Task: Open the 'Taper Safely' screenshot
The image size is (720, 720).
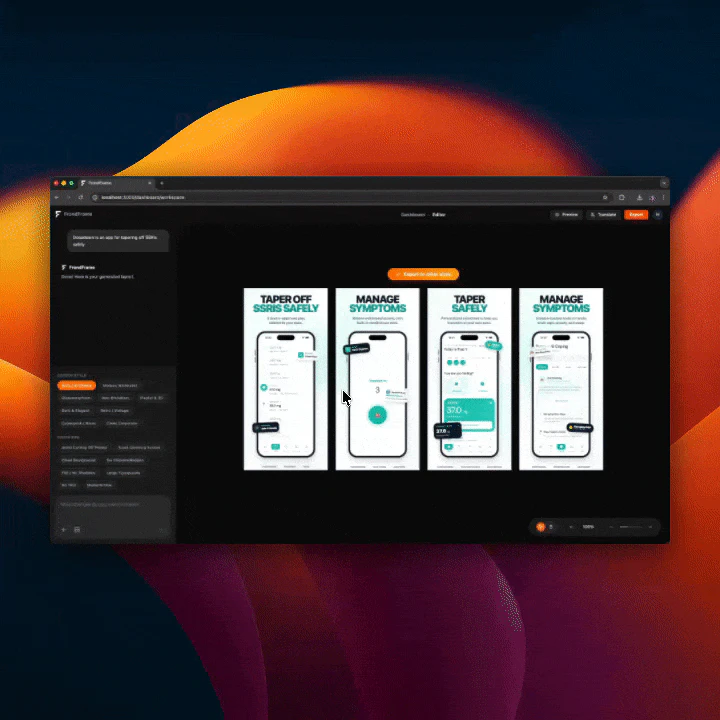Action: click(x=469, y=379)
